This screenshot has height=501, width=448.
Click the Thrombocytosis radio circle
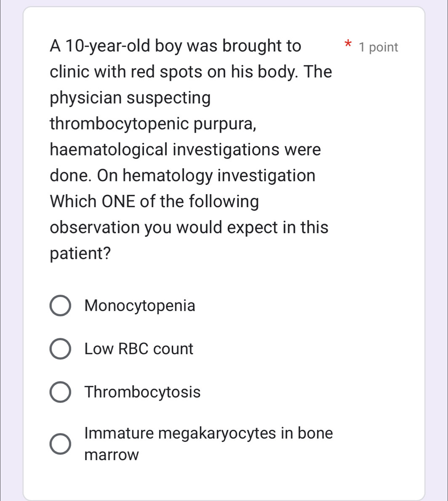(x=60, y=392)
